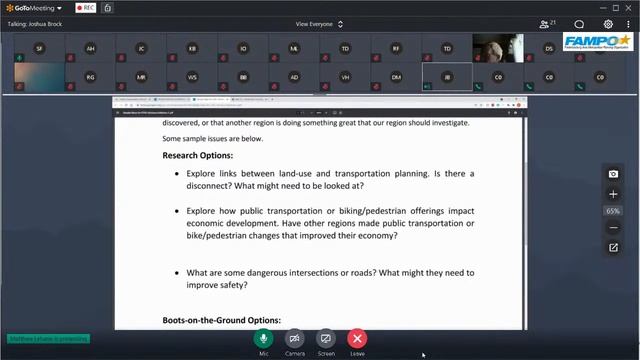This screenshot has width=640, height=360.
Task: Select the BB participant tile
Action: (x=243, y=77)
